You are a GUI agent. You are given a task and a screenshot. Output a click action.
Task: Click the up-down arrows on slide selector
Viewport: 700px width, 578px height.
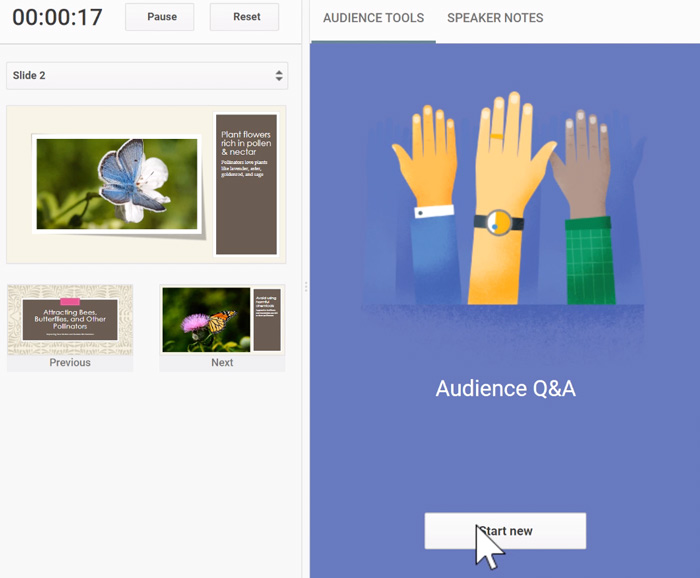point(279,76)
